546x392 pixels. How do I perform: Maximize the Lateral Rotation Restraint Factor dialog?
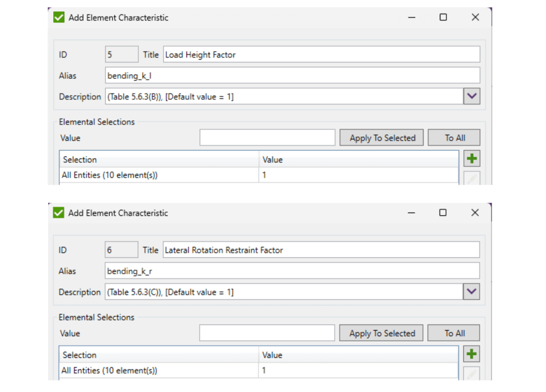point(443,212)
